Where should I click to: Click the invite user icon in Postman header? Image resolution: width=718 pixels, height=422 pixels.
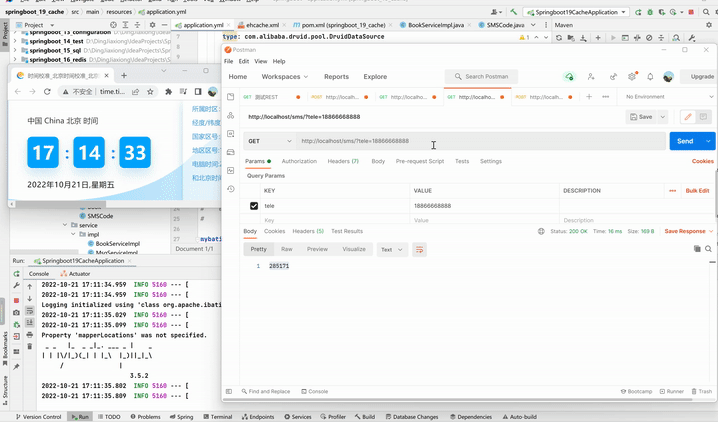(591, 76)
